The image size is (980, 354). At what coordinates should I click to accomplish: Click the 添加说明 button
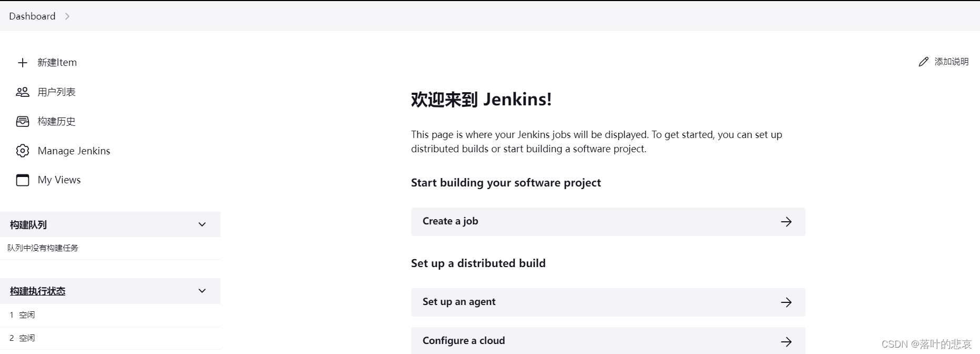944,62
